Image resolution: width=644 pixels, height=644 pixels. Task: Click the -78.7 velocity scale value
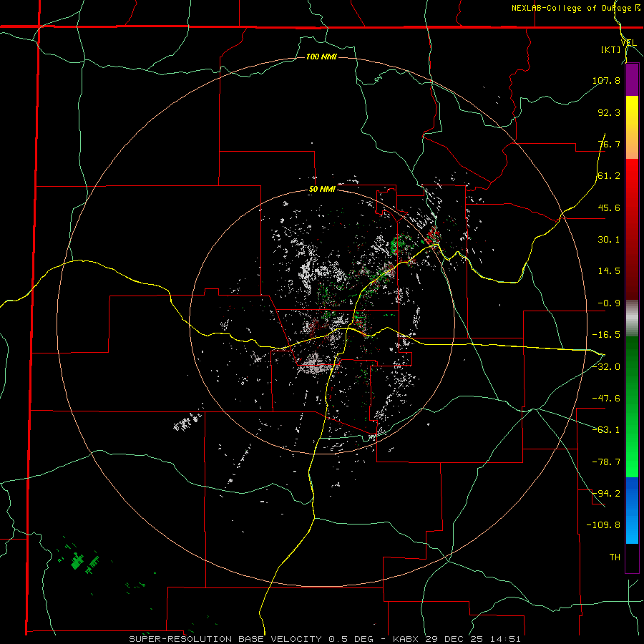tap(606, 462)
